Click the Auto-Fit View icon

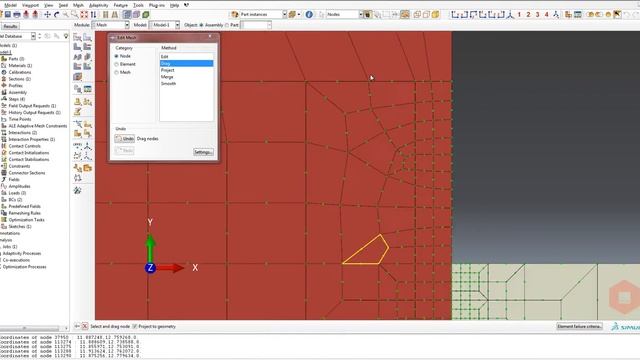click(x=84, y=15)
